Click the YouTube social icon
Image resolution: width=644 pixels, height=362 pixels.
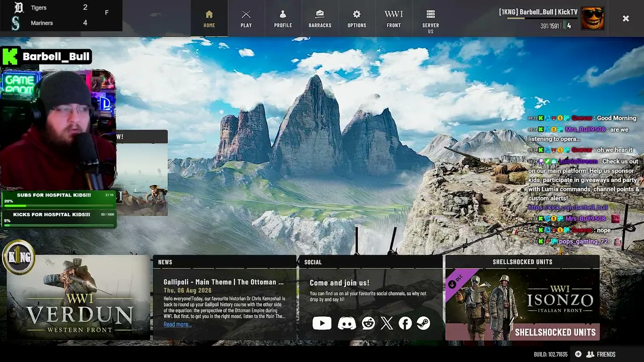pyautogui.click(x=322, y=323)
